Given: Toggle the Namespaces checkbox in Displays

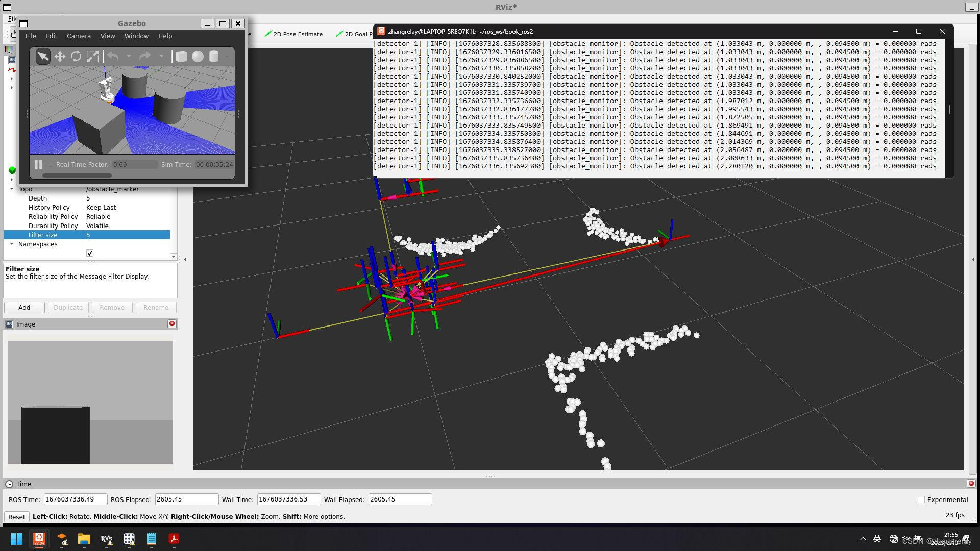Looking at the screenshot, I should coord(90,253).
